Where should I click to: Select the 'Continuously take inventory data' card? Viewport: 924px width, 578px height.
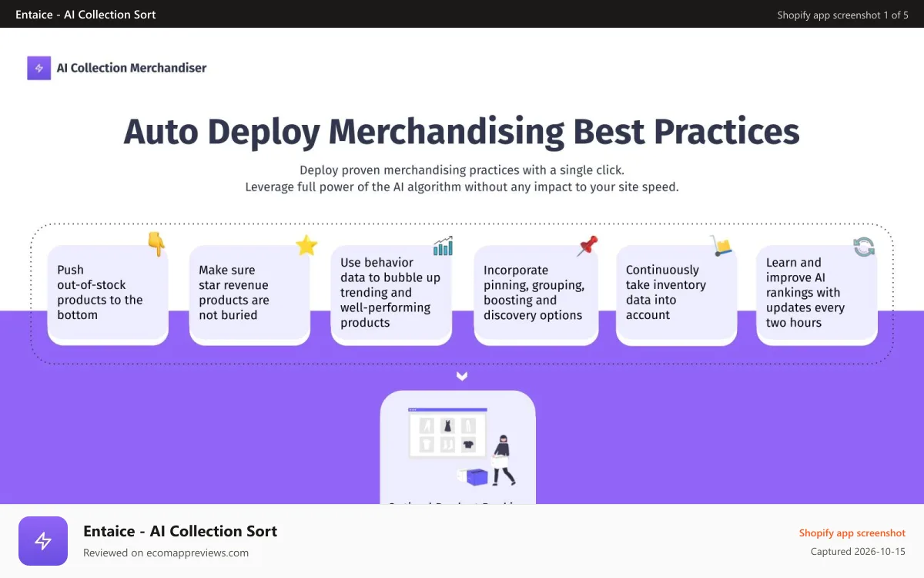[x=677, y=295]
